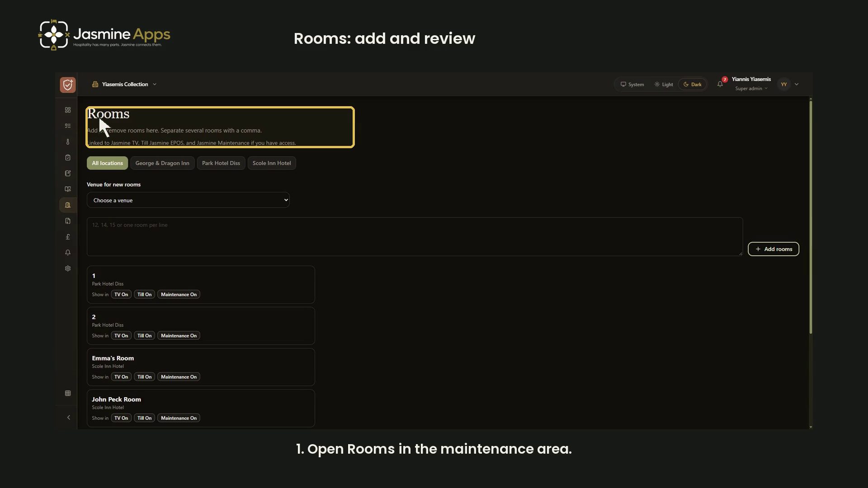Open the sidebar bell alerts icon
Viewport: 868px width, 488px height.
[68, 253]
